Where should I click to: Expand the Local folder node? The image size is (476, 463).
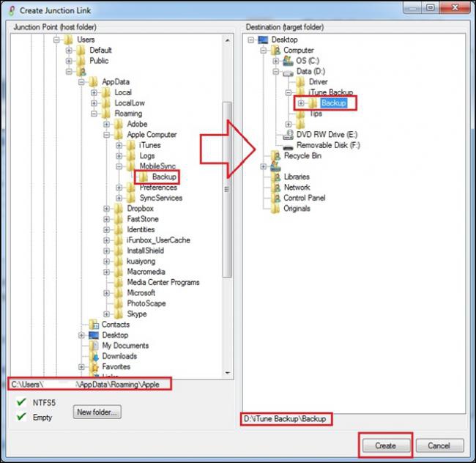pos(94,92)
